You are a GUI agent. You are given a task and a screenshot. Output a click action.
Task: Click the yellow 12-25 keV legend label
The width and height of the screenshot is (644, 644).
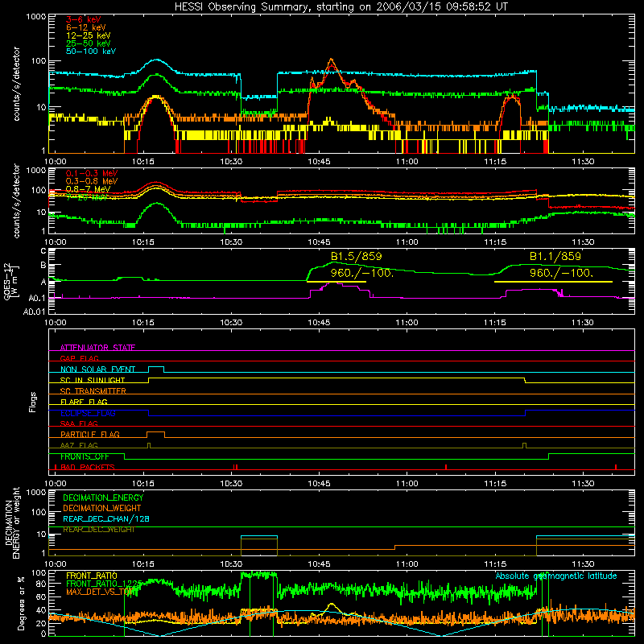(89, 35)
